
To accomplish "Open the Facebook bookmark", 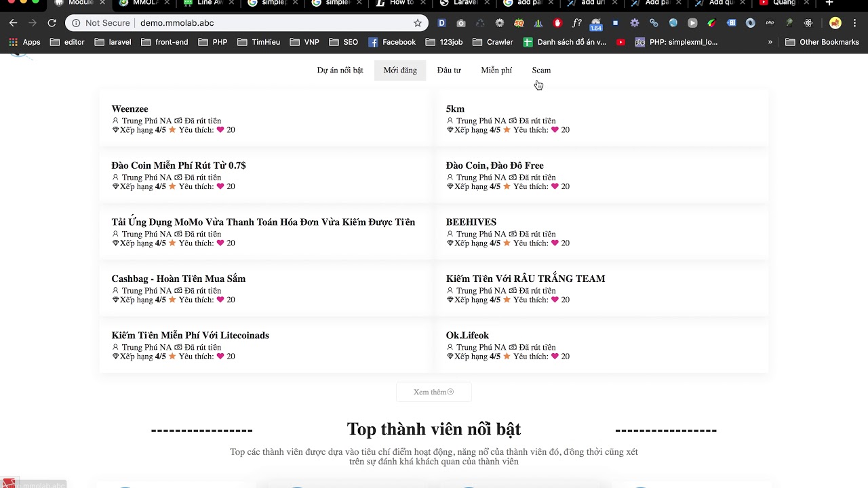I will pos(392,42).
